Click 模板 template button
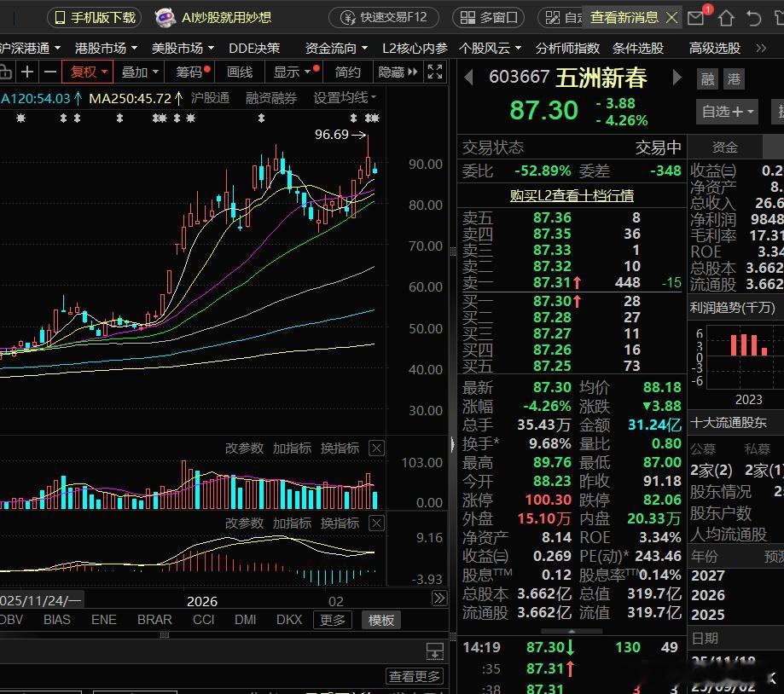The image size is (784, 694). (381, 620)
